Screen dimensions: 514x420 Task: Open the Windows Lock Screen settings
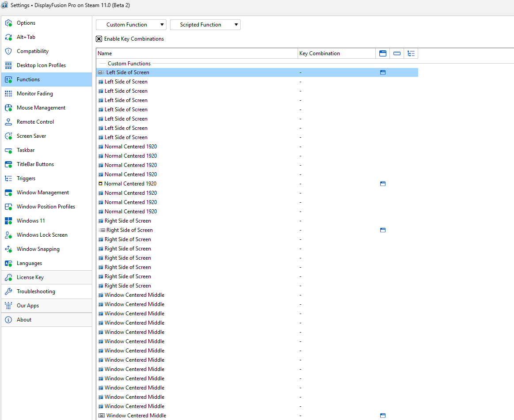[46, 235]
